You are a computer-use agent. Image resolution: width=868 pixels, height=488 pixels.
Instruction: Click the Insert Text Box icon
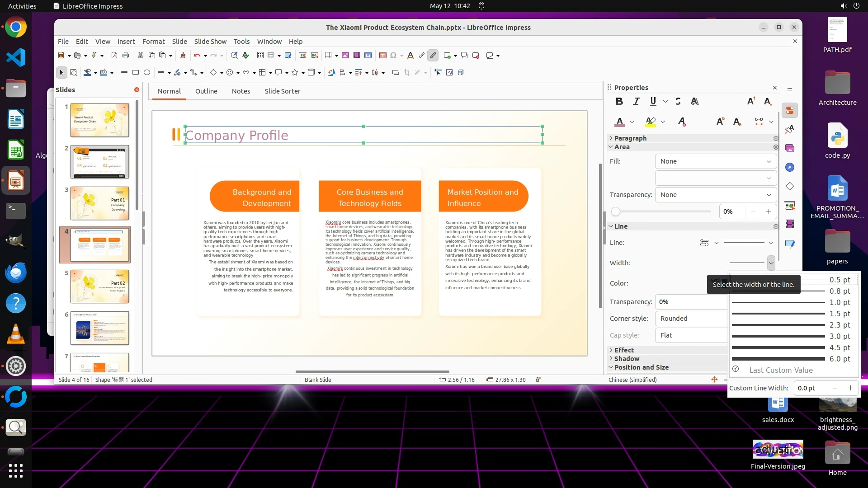(382, 55)
